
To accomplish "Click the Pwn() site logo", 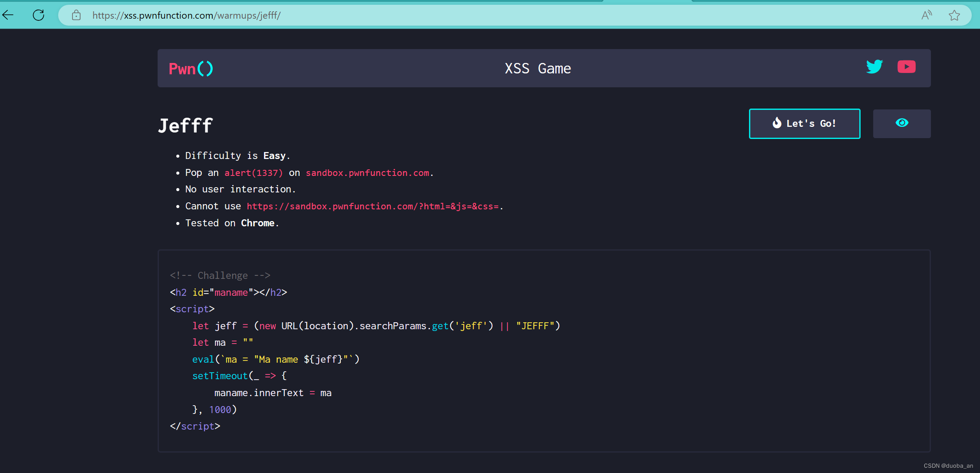I will pyautogui.click(x=190, y=68).
